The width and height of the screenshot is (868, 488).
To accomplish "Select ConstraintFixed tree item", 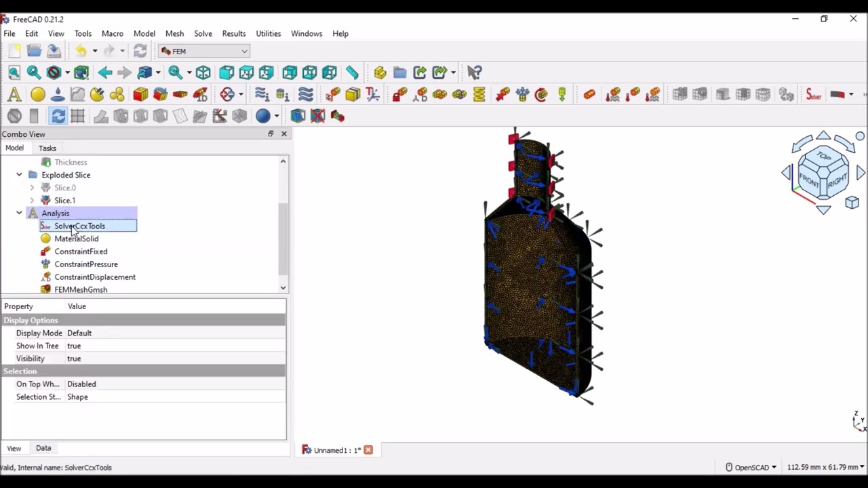I will 81,251.
